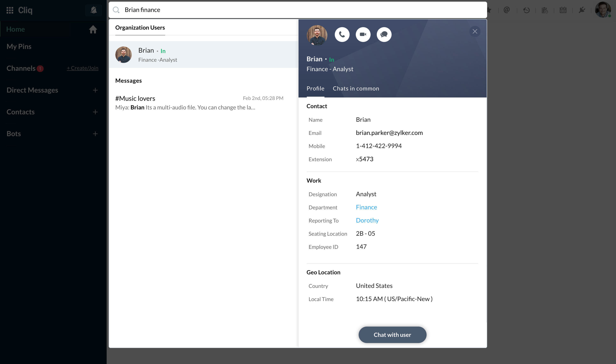Click Brian's avatar in search results
This screenshot has height=364, width=616.
[124, 55]
